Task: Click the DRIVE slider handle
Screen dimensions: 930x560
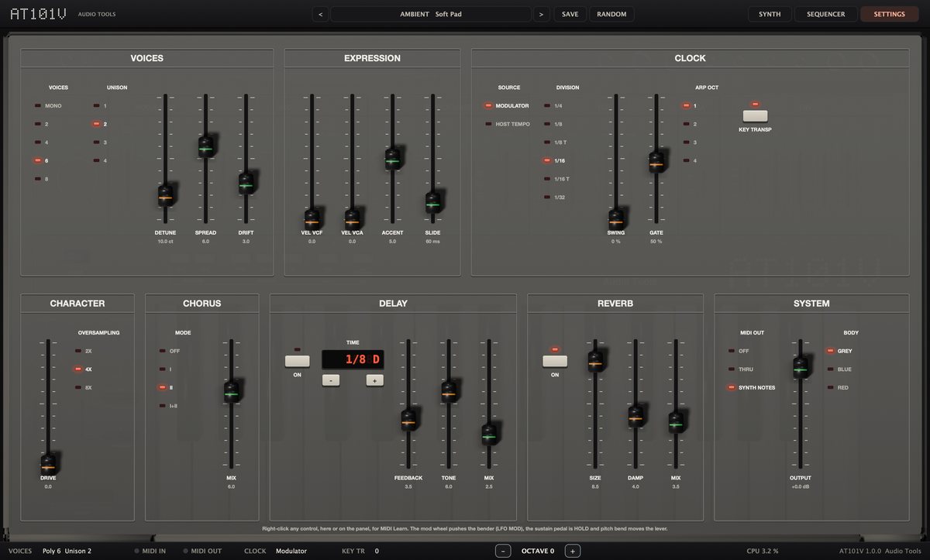Action: 48,465
